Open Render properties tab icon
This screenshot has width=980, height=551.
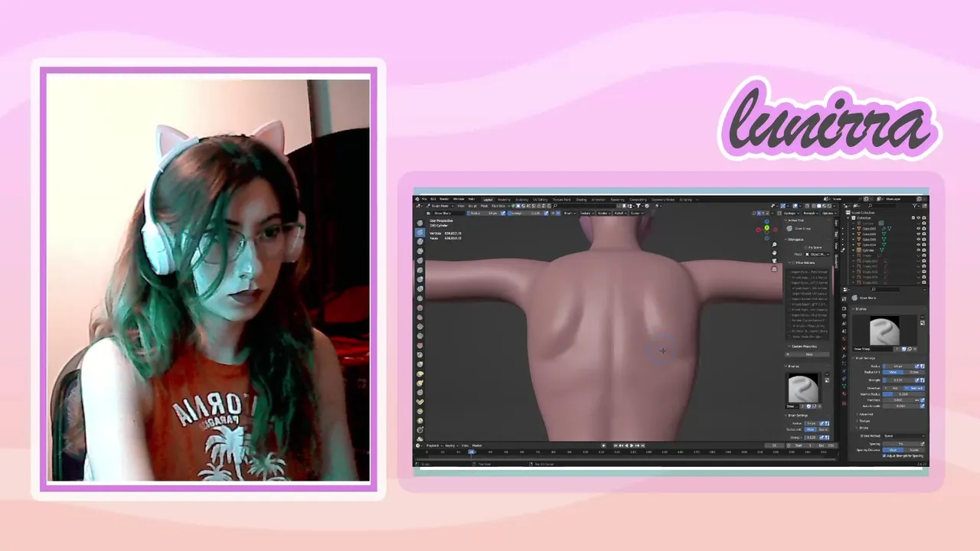coord(844,308)
